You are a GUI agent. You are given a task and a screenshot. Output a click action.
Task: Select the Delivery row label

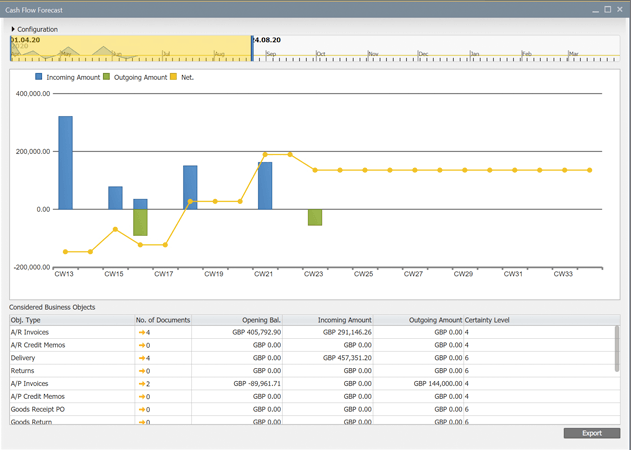click(23, 358)
